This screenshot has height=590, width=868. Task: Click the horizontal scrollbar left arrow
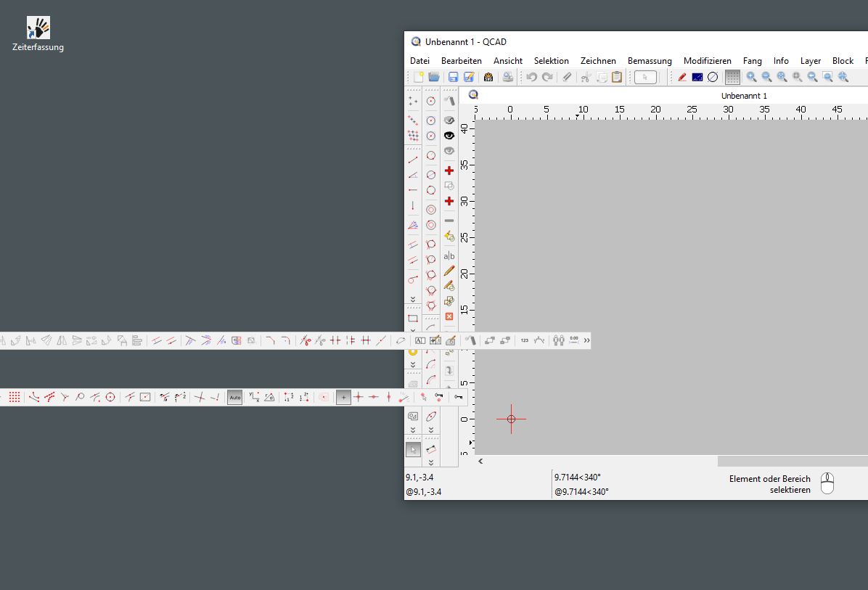click(x=480, y=461)
